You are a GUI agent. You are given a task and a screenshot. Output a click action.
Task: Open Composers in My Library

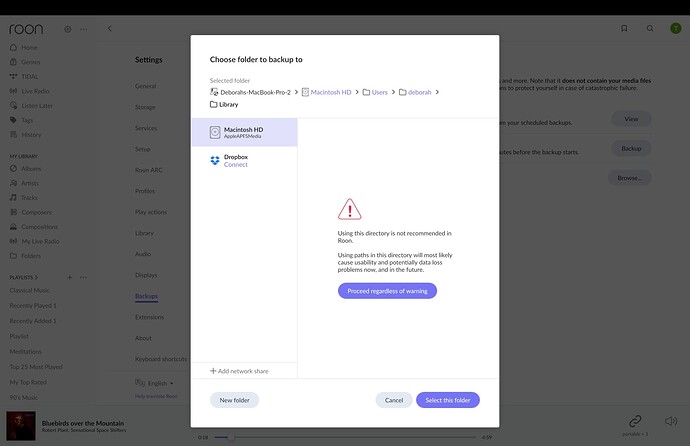tap(37, 212)
